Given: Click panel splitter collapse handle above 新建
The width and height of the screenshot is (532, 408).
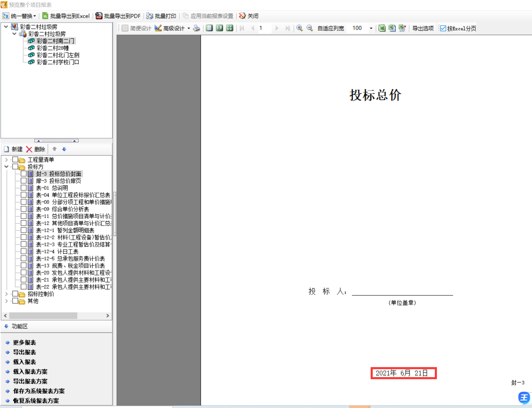Looking at the screenshot, I should point(56,141).
